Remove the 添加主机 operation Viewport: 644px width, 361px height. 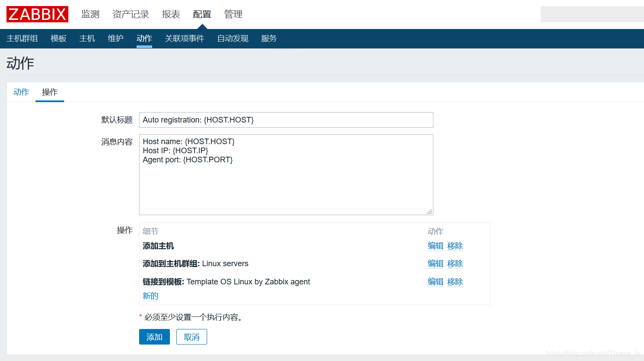point(455,246)
